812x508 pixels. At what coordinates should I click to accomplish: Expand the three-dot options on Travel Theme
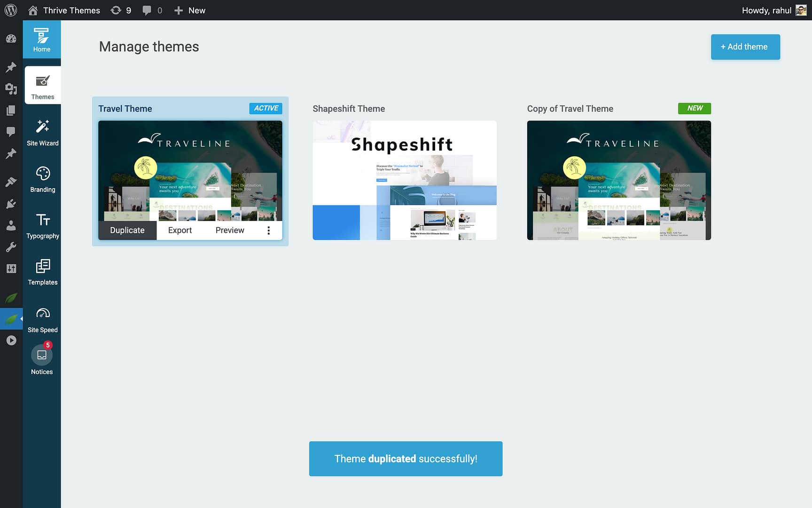pyautogui.click(x=269, y=230)
